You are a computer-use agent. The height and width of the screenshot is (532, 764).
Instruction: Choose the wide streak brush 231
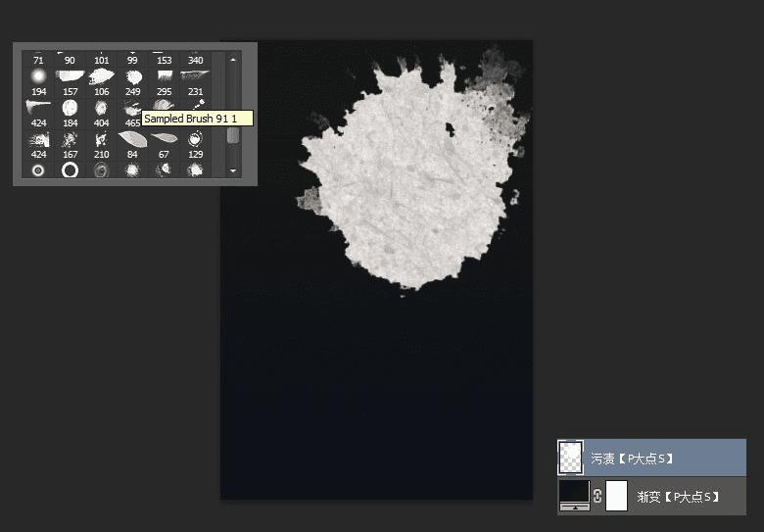195,75
